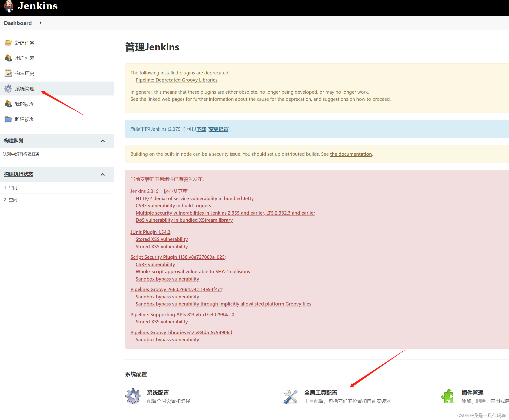
Task: Click 下载 to download new Jenkins version
Action: [201, 129]
